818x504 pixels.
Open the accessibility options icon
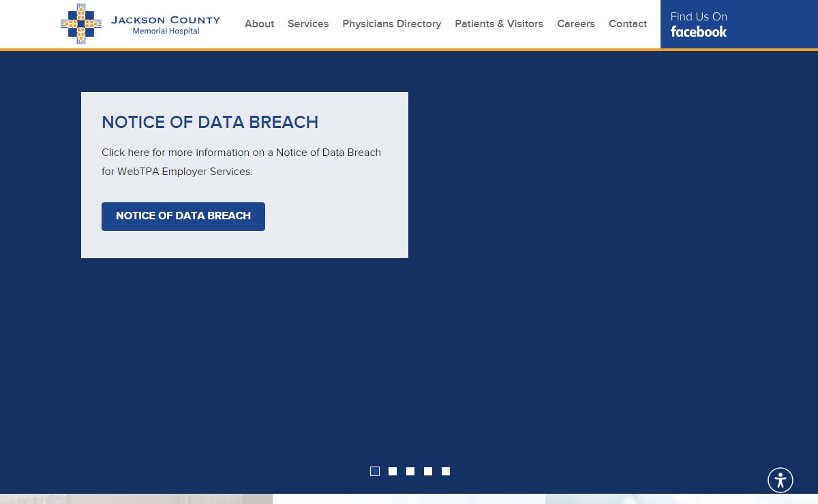(781, 480)
